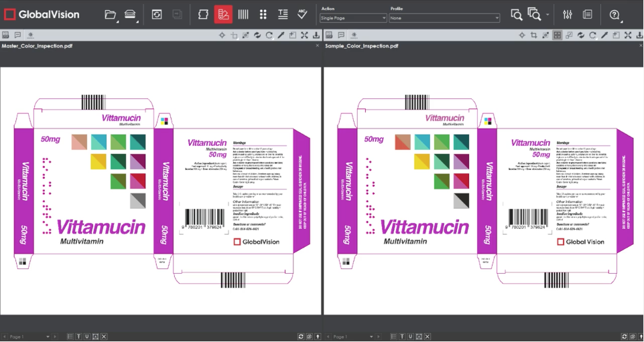Toggle the U button under Master panel
The width and height of the screenshot is (644, 342).
click(87, 337)
